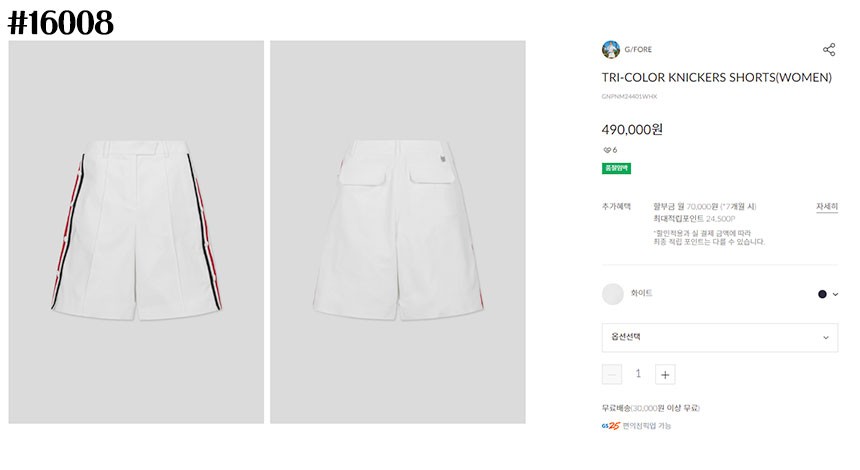Select the navy color dot
Viewport: 860px width, 470px height.
pyautogui.click(x=822, y=294)
